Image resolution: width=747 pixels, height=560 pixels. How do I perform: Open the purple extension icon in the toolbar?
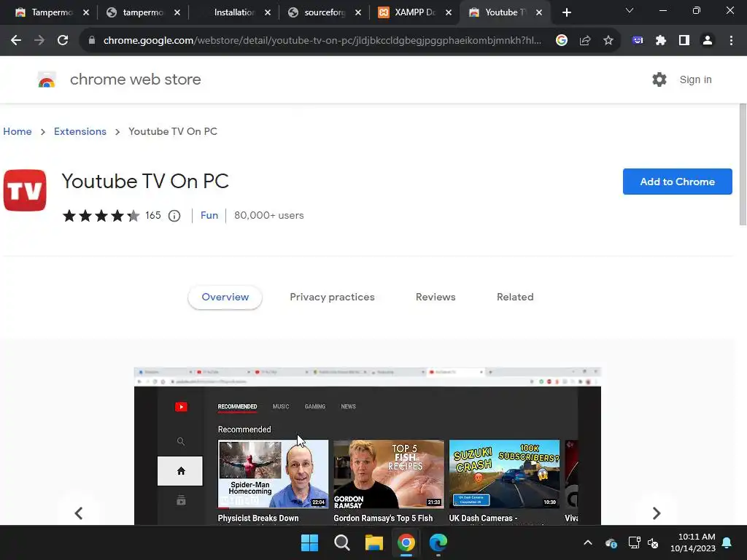pyautogui.click(x=638, y=41)
